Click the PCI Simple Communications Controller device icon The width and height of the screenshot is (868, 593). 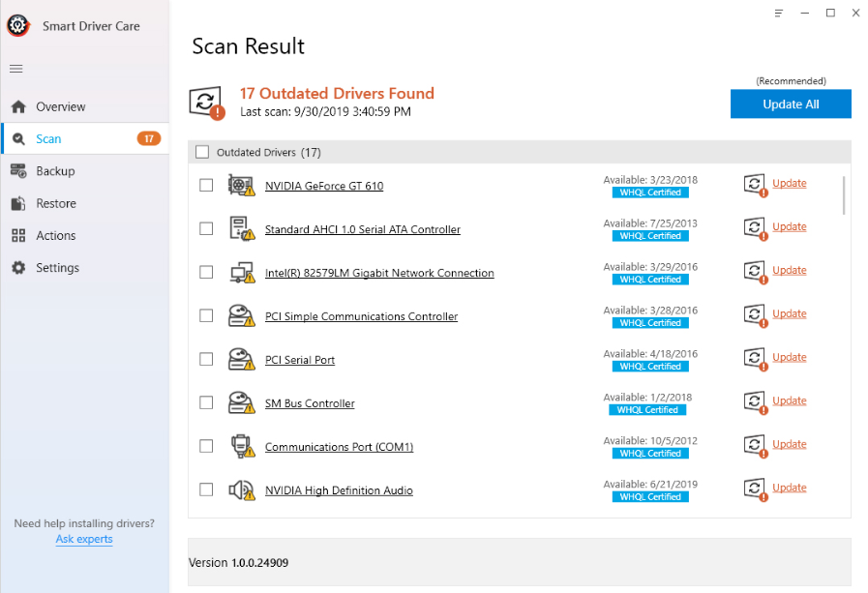click(241, 316)
